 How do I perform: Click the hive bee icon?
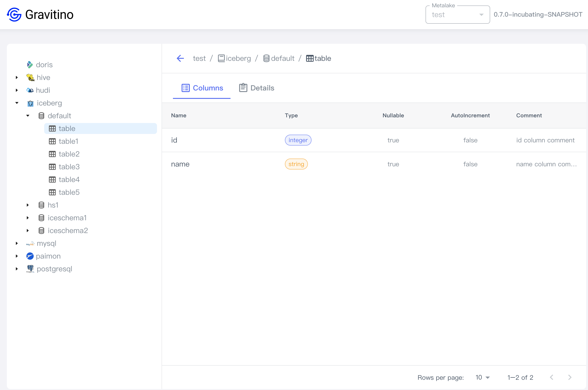click(x=30, y=77)
